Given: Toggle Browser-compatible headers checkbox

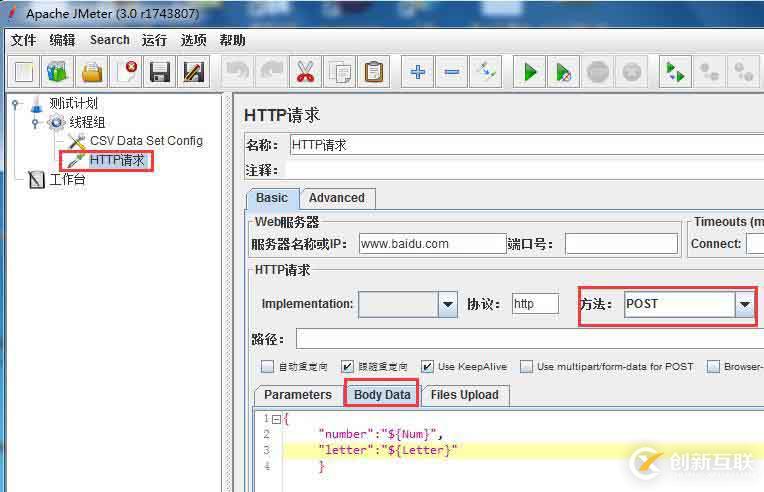Looking at the screenshot, I should coord(713,366).
